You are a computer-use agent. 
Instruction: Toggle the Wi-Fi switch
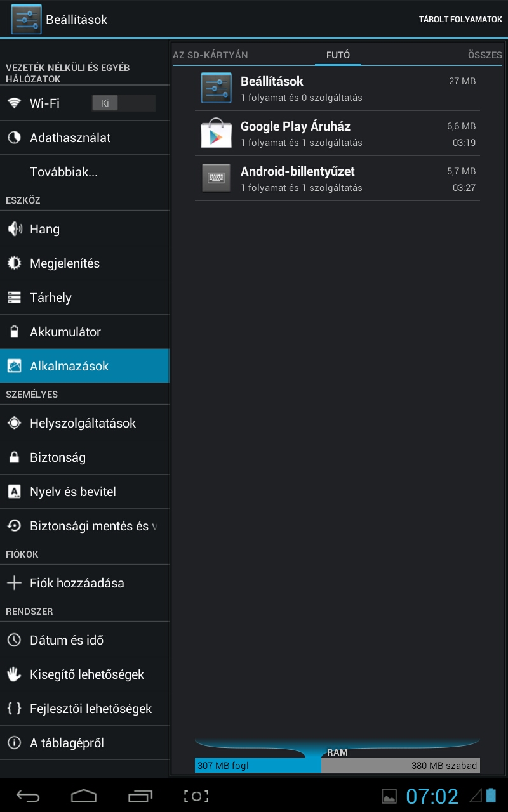123,103
